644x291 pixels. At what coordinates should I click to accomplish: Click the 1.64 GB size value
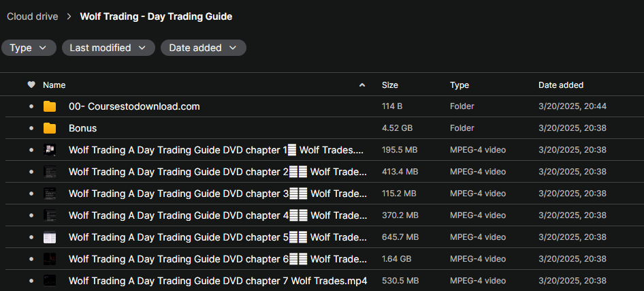pos(397,259)
